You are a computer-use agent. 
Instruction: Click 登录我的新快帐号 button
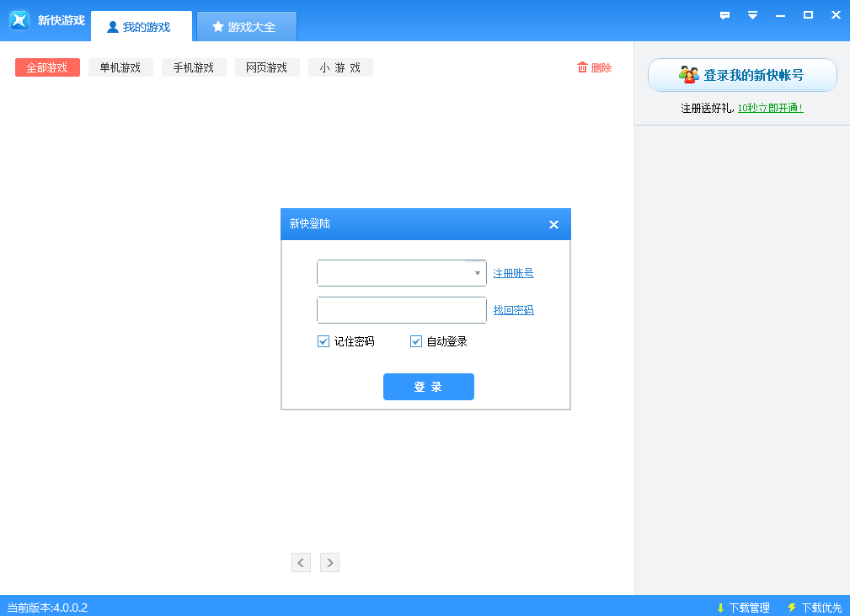(742, 75)
